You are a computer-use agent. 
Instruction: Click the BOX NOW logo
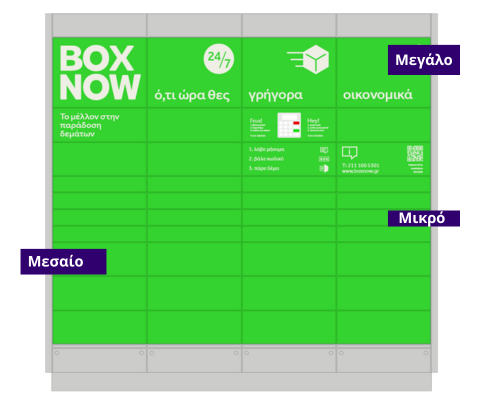pyautogui.click(x=100, y=73)
